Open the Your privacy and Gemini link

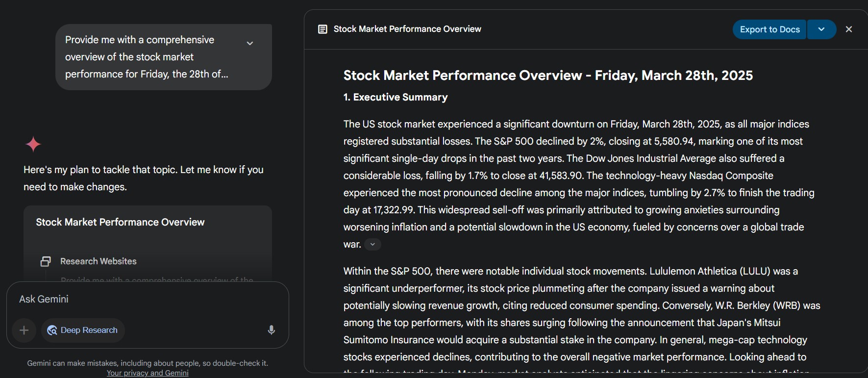pyautogui.click(x=148, y=373)
